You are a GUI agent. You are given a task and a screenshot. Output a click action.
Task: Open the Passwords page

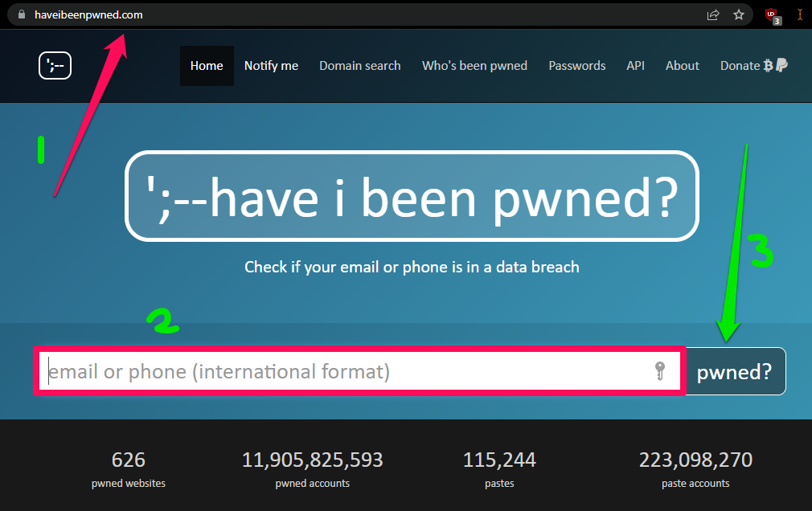[x=577, y=66]
